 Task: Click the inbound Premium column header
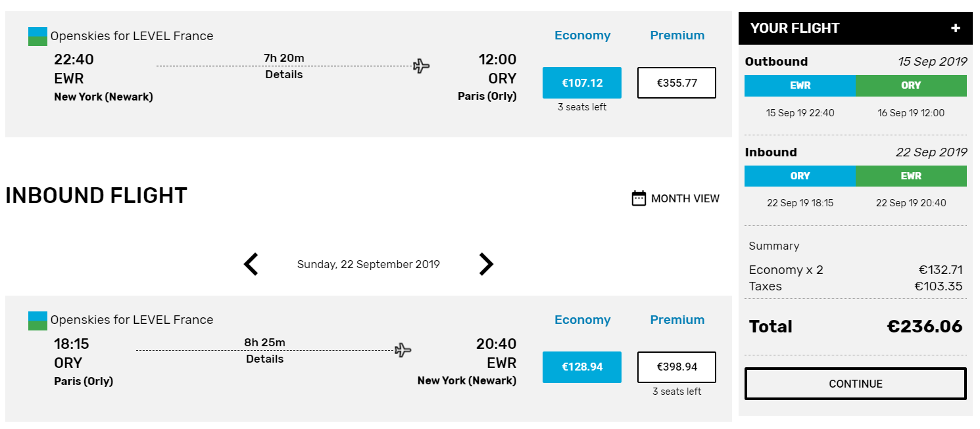click(677, 320)
